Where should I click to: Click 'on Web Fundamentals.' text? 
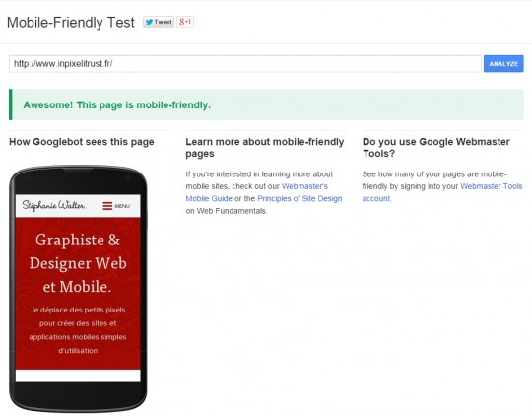tap(227, 211)
